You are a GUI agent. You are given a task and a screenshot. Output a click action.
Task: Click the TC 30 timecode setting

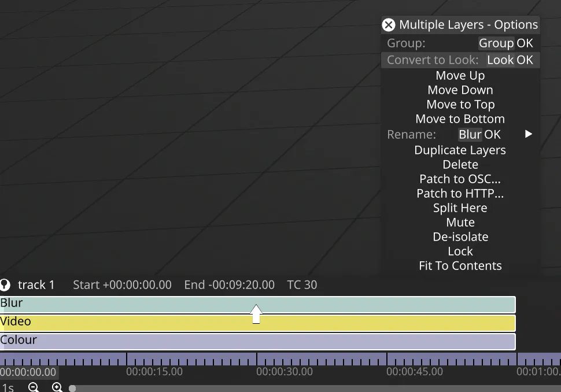(302, 284)
